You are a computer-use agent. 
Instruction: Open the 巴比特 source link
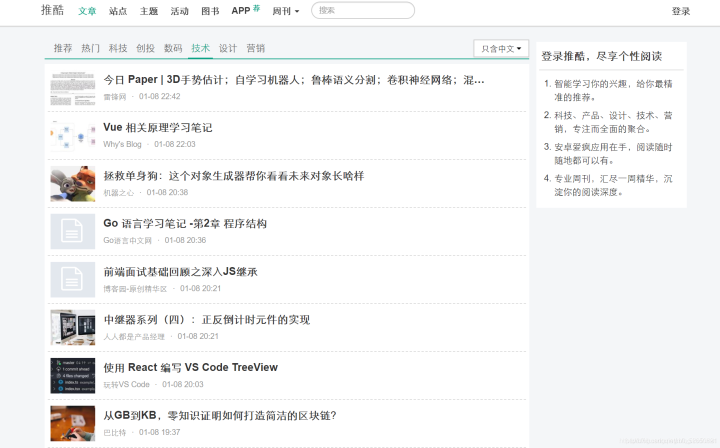114,432
